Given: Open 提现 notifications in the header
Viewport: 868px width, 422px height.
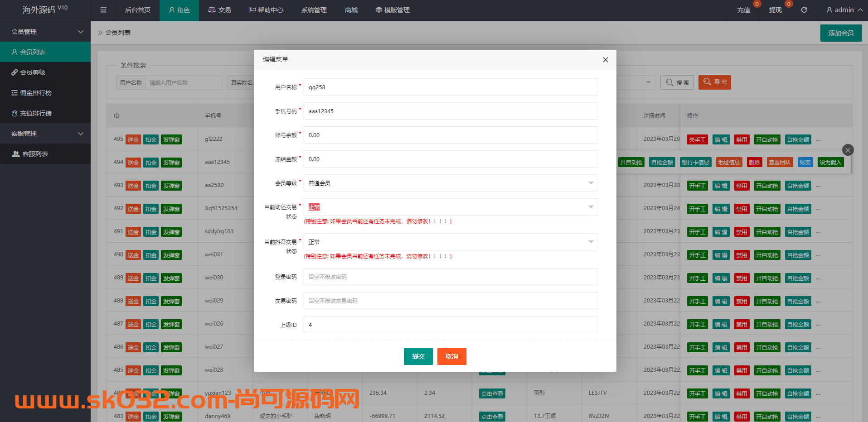Looking at the screenshot, I should 776,10.
